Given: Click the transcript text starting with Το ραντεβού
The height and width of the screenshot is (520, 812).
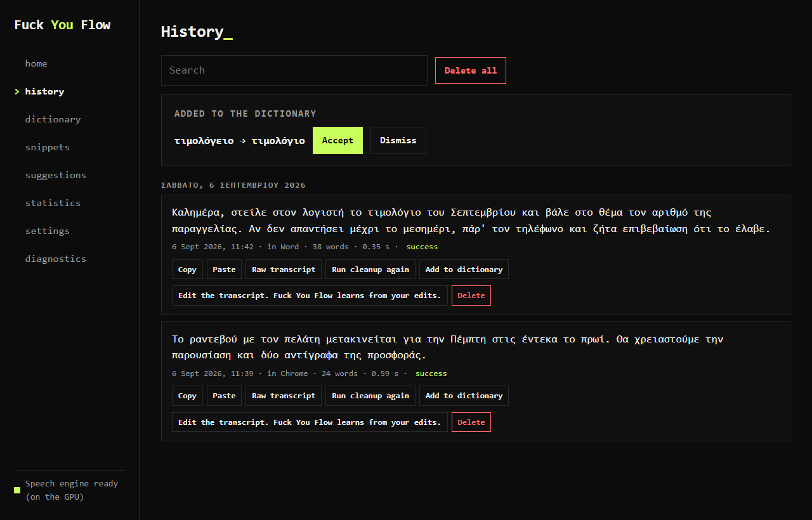Looking at the screenshot, I should pyautogui.click(x=447, y=347).
